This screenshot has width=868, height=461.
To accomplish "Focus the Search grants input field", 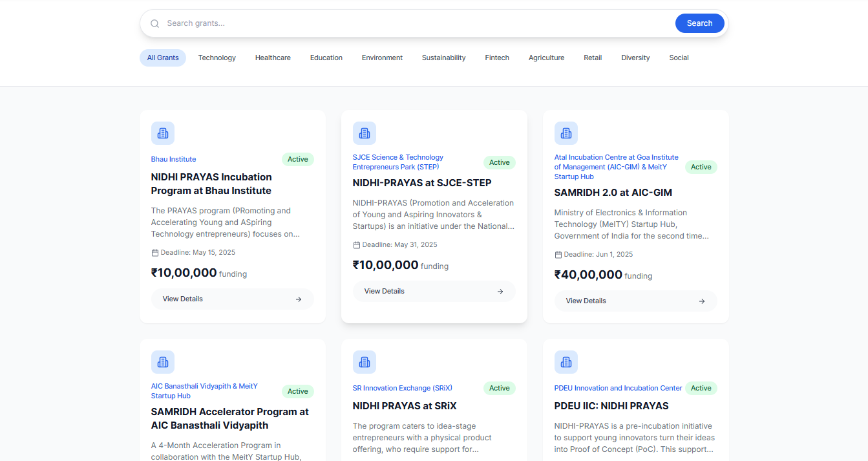I will 417,23.
